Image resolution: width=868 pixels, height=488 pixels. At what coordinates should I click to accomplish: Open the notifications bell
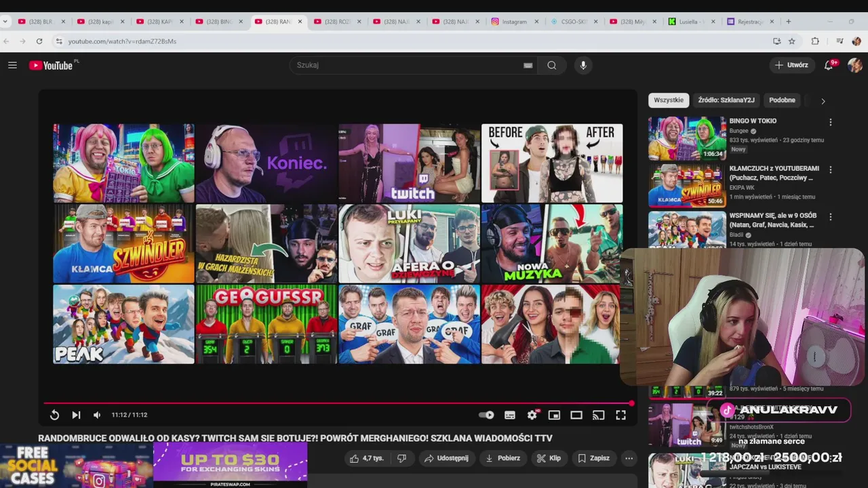pyautogui.click(x=828, y=65)
